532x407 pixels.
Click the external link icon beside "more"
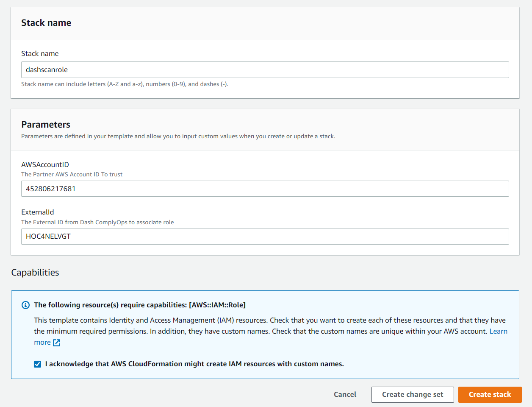(x=57, y=343)
